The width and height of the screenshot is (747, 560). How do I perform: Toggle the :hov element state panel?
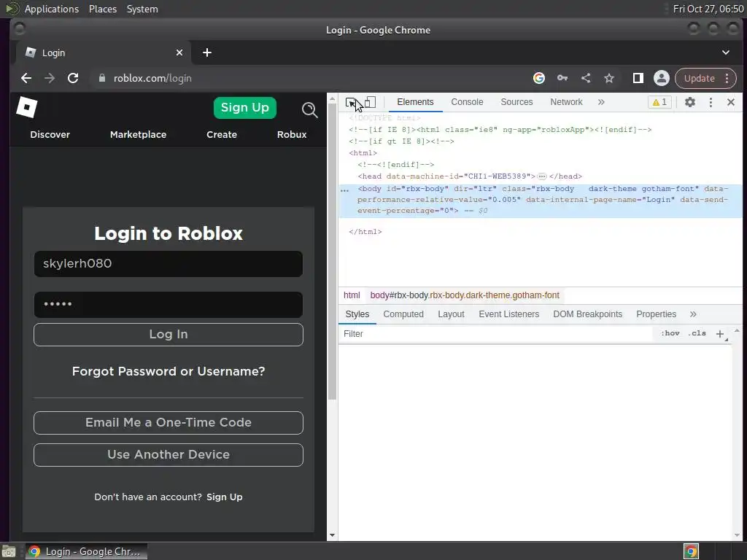670,333
